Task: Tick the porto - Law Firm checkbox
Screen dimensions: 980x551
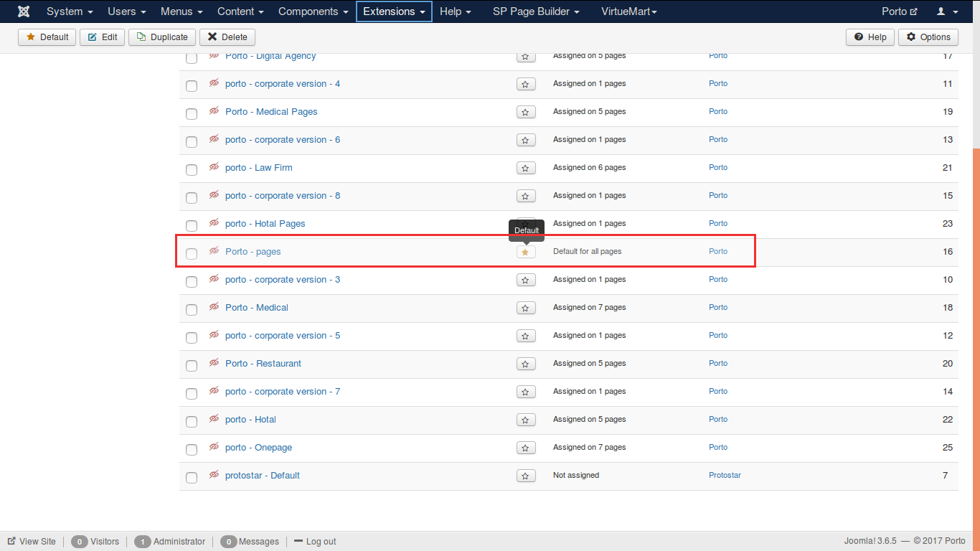Action: pos(192,170)
